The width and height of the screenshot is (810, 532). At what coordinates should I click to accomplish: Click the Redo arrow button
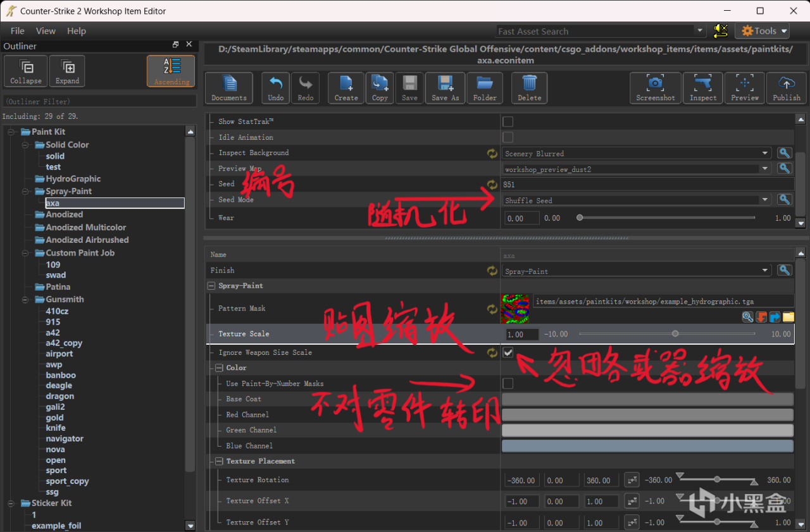306,88
